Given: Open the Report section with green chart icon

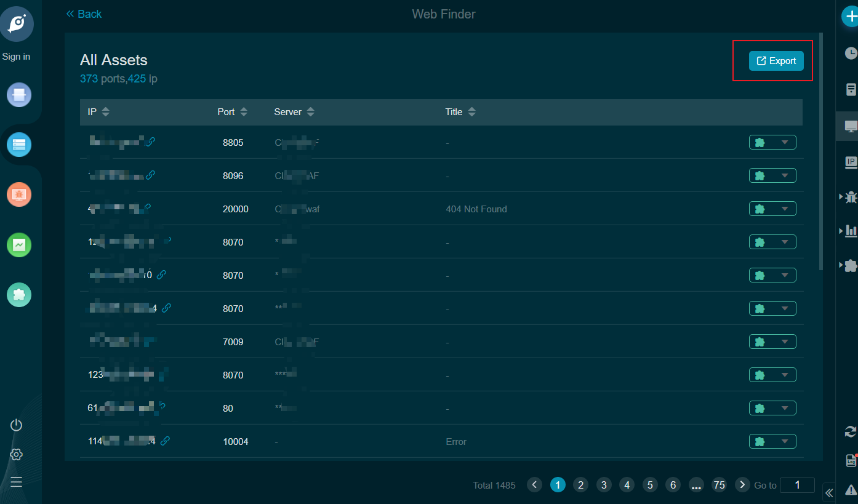Looking at the screenshot, I should (x=19, y=244).
